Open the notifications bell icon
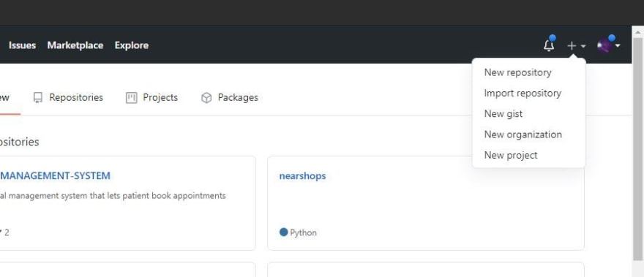644x277 pixels. click(549, 45)
